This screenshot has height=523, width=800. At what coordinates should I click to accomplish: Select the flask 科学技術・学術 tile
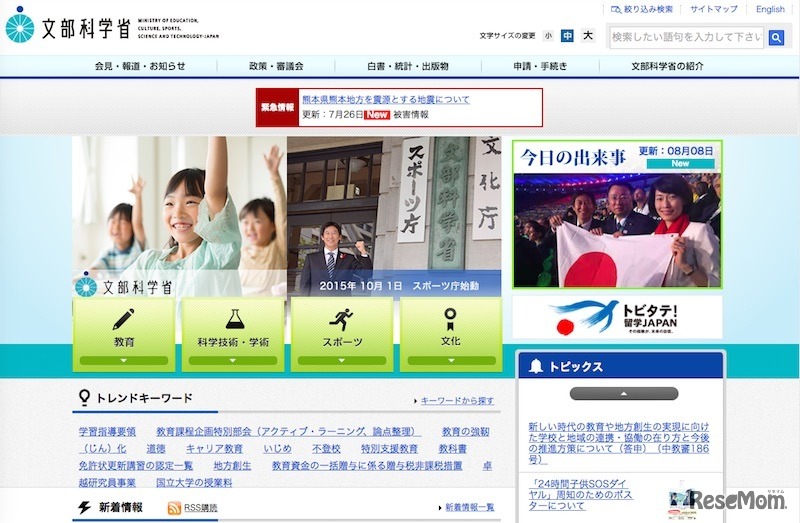233,334
